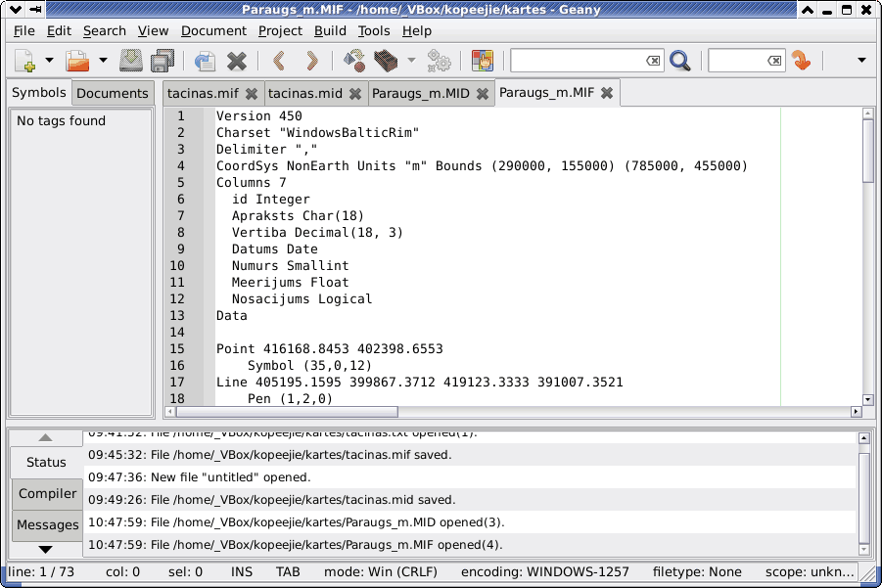Expand the recent files dropdown arrow

[103, 60]
